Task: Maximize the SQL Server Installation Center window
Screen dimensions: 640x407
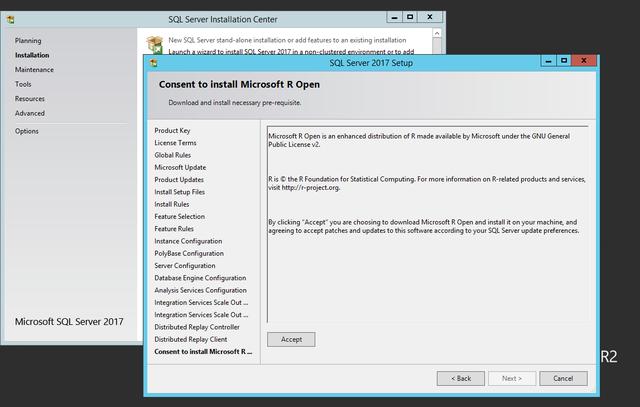Action: [410, 17]
